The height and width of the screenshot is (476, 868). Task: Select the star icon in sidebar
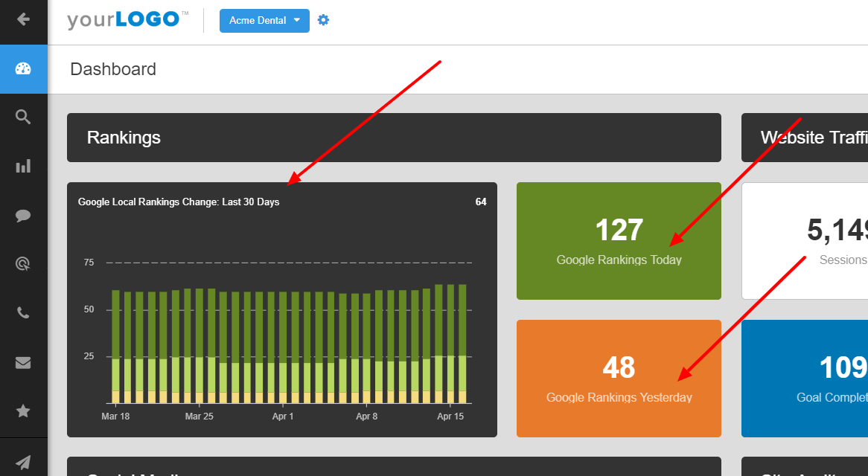(x=23, y=411)
